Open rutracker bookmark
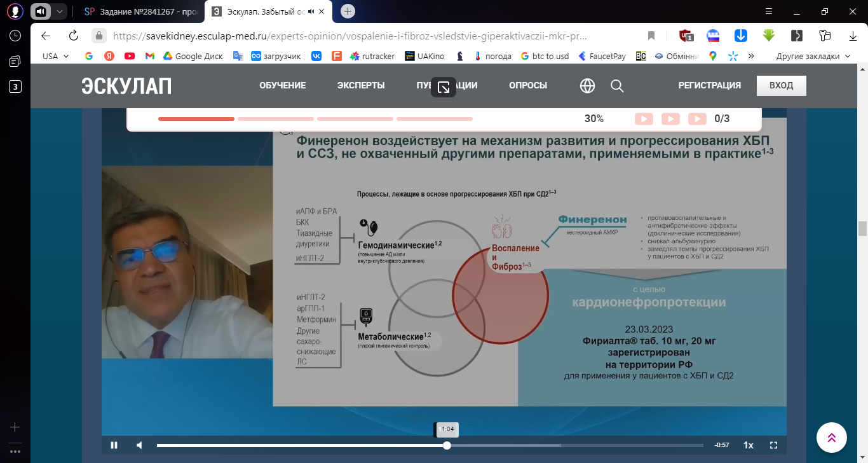 (x=372, y=56)
